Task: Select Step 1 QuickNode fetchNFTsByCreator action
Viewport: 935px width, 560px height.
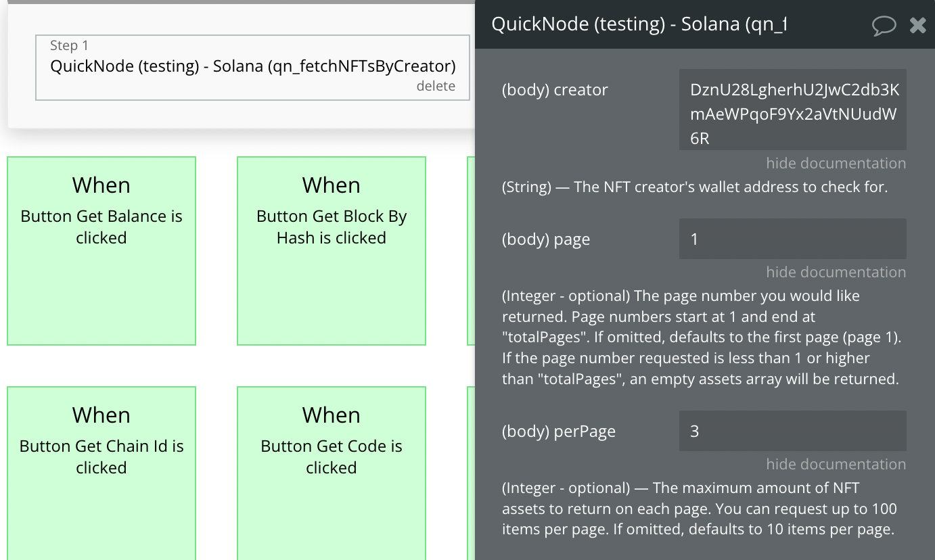Action: click(x=252, y=67)
